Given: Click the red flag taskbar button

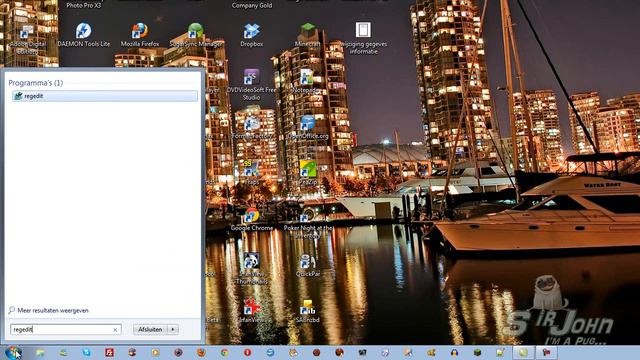Looking at the screenshot, I should click(x=546, y=353).
